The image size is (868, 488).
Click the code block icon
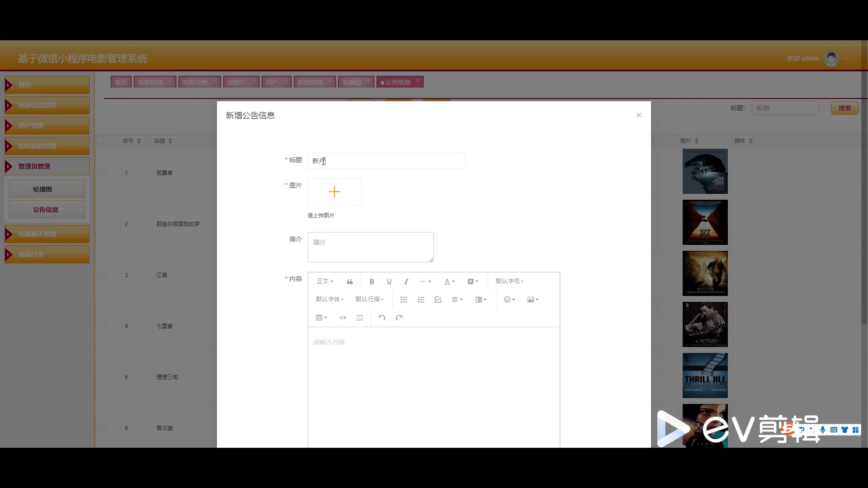[x=343, y=318]
